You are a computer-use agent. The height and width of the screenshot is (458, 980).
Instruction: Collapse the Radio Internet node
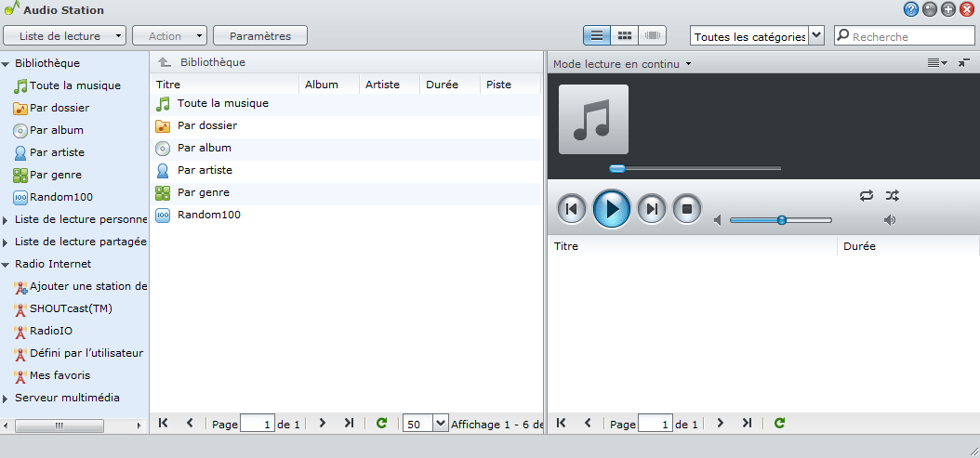[x=6, y=265]
